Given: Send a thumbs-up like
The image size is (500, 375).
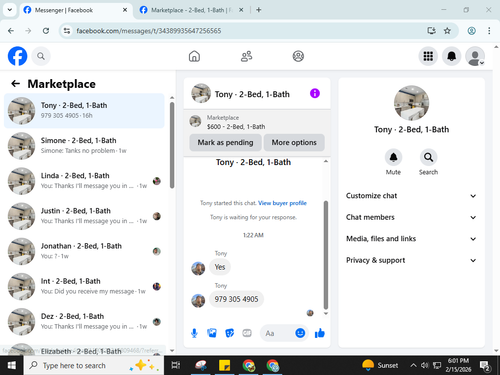Looking at the screenshot, I should [x=320, y=333].
